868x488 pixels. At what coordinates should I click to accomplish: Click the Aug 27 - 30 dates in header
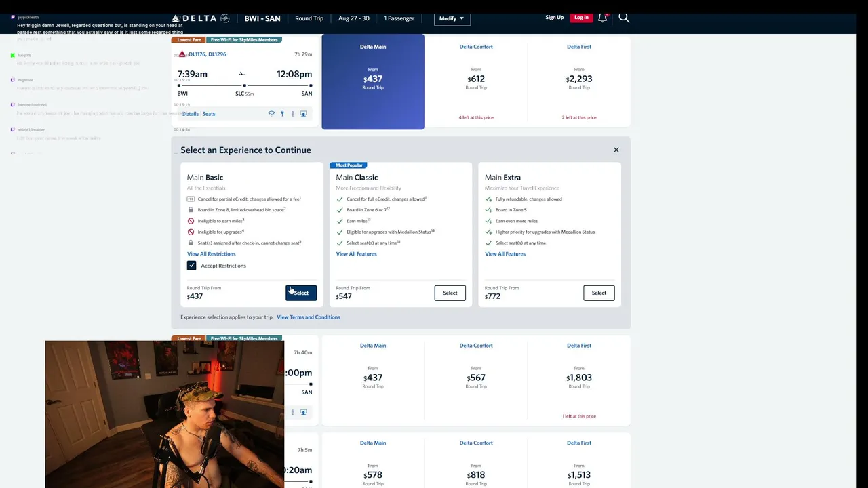coord(354,18)
